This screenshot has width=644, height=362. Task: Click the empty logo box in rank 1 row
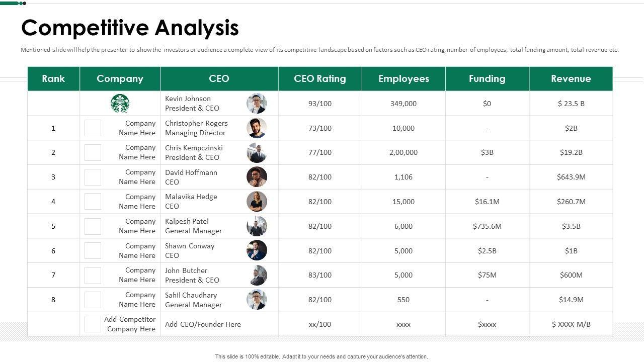tap(93, 128)
